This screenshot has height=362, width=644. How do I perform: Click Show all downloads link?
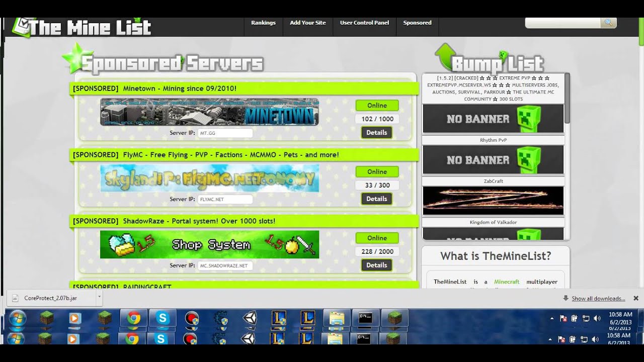point(598,299)
